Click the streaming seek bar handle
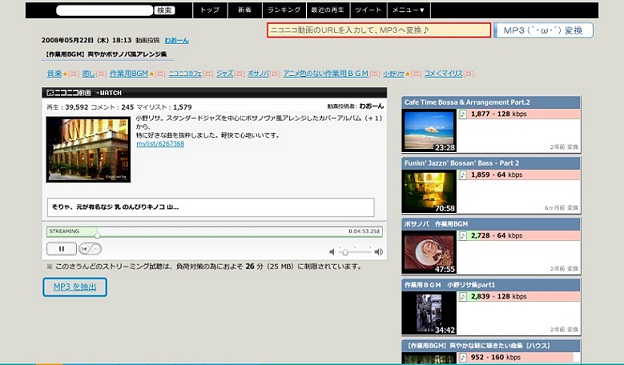 pyautogui.click(x=97, y=234)
